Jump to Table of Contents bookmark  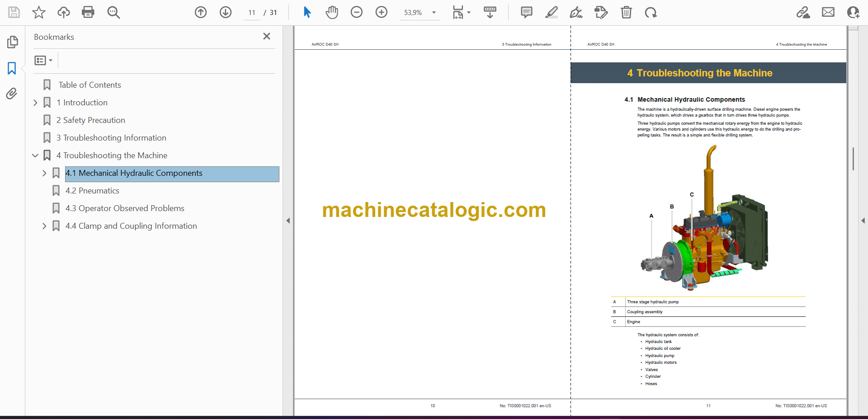tap(90, 85)
